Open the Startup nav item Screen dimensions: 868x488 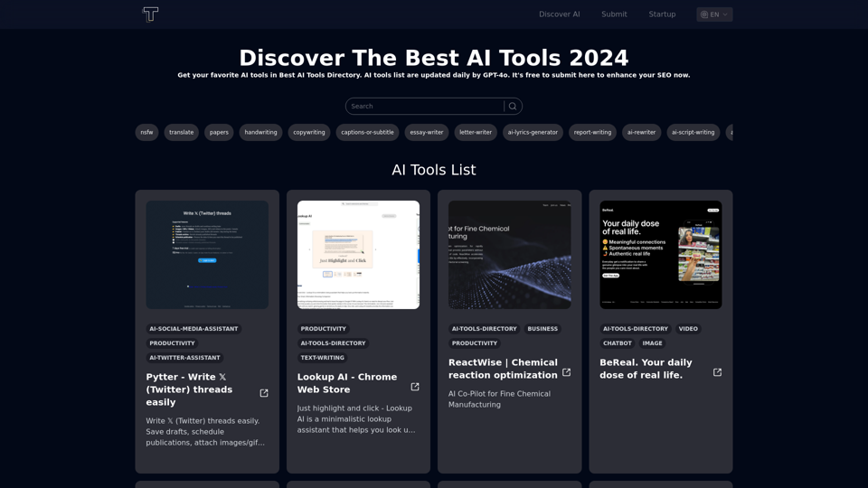point(662,14)
